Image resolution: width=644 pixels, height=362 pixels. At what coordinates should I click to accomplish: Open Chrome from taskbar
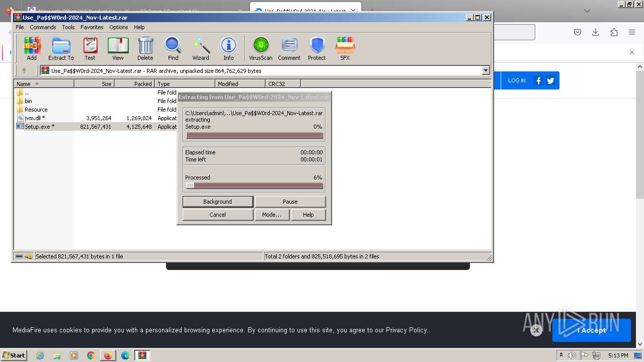(x=91, y=355)
